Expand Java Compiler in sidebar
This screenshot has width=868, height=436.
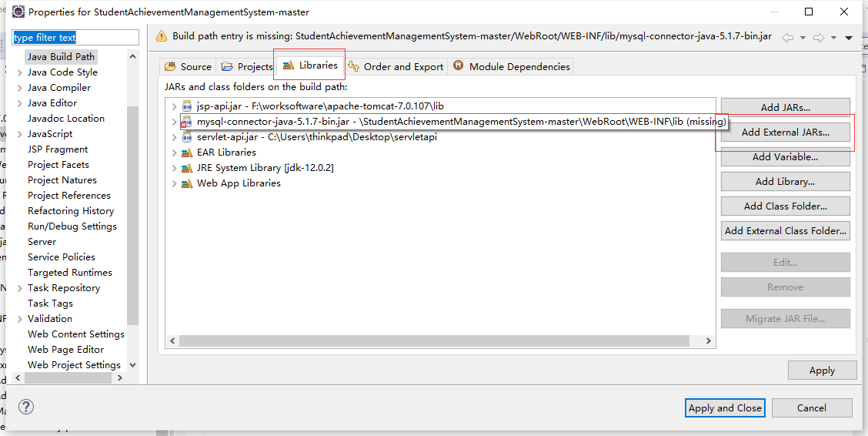pos(20,88)
